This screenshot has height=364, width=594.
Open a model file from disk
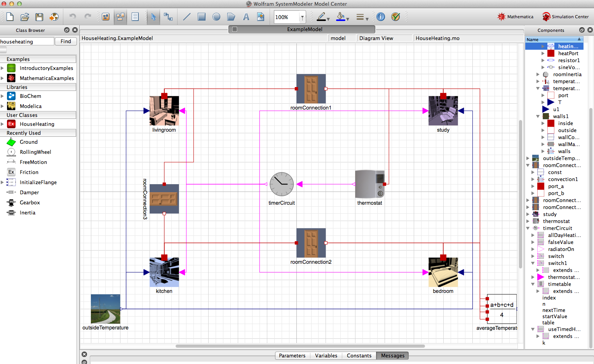[x=25, y=17]
